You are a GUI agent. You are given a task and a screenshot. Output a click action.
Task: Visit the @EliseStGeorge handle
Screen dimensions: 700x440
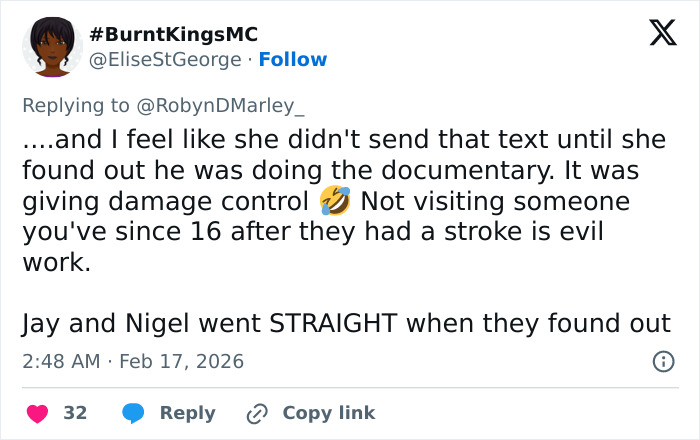point(165,60)
